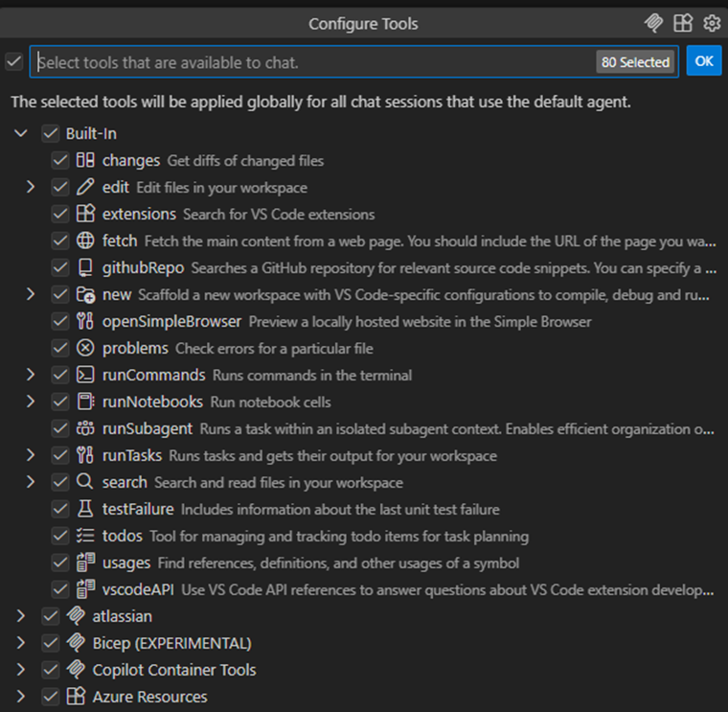Viewport: 728px width, 712px height.
Task: Uncheck the atlassian checkbox
Action: click(x=51, y=616)
